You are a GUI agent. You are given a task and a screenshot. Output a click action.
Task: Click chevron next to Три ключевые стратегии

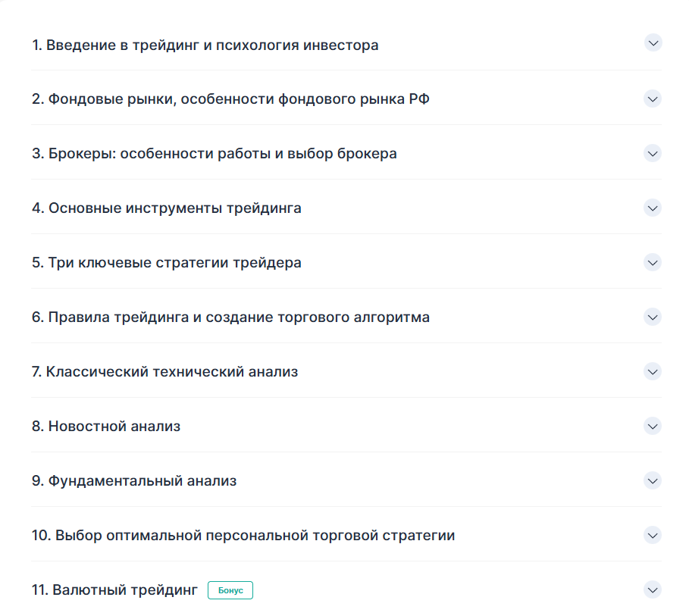click(653, 262)
